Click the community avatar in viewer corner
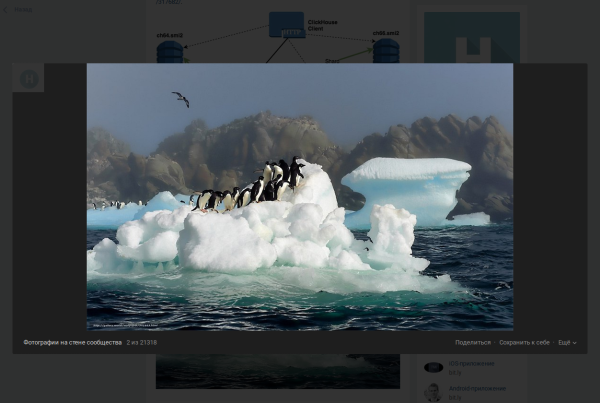The image size is (600, 403). pos(29,78)
